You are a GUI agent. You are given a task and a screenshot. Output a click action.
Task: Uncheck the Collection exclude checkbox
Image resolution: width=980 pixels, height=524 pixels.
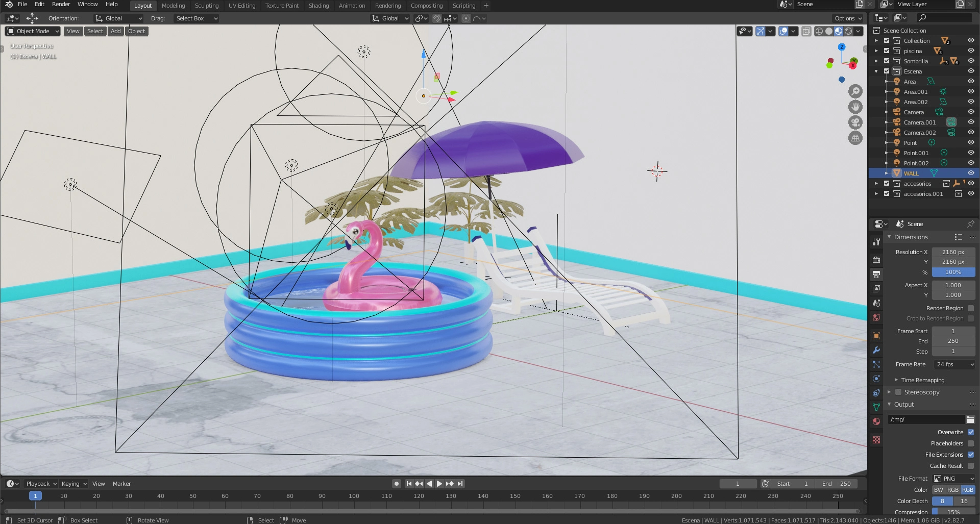coord(887,40)
